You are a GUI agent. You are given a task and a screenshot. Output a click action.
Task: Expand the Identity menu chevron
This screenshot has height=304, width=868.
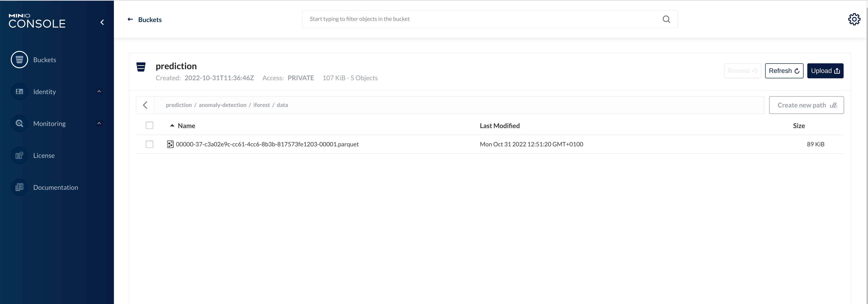[x=99, y=91]
